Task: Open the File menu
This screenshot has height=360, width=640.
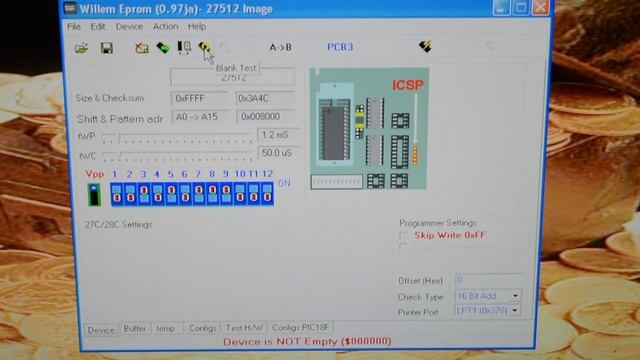Action: [74, 27]
